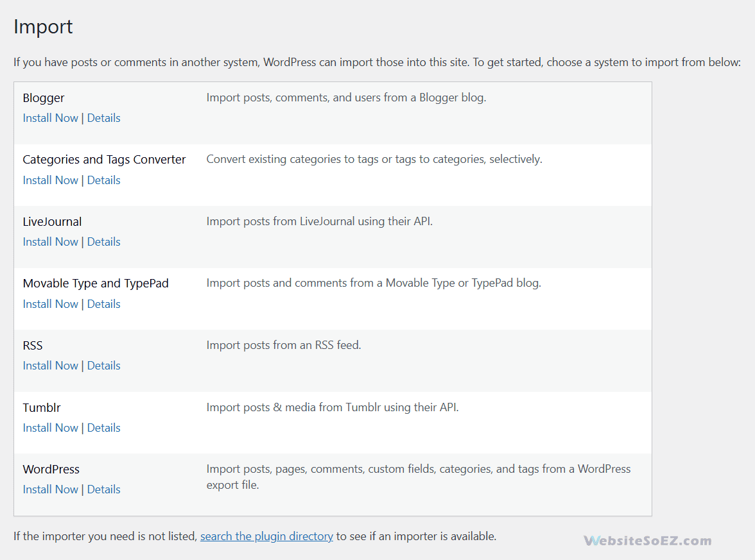Image resolution: width=755 pixels, height=560 pixels.
Task: Install the Blogger importer now
Action: click(50, 118)
